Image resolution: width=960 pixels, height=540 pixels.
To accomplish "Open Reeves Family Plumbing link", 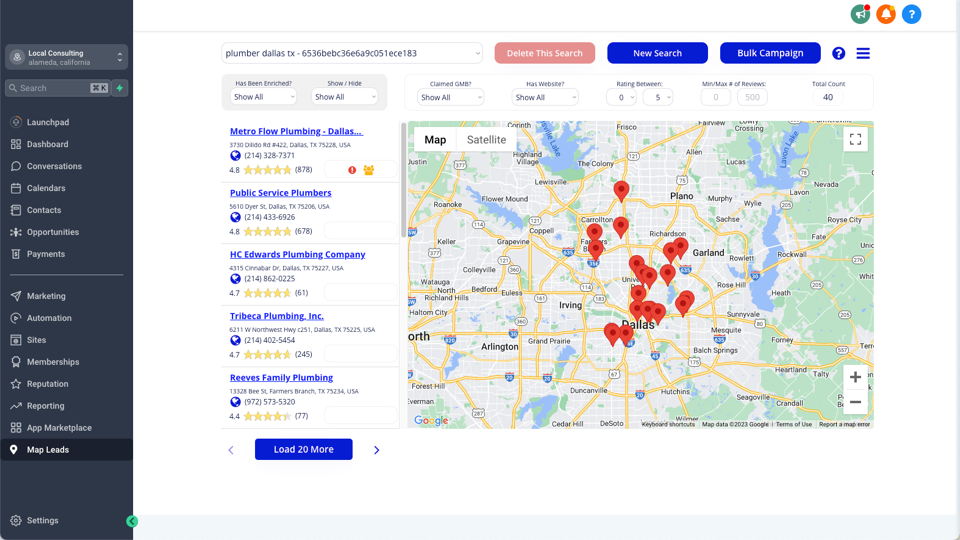I will click(x=282, y=378).
